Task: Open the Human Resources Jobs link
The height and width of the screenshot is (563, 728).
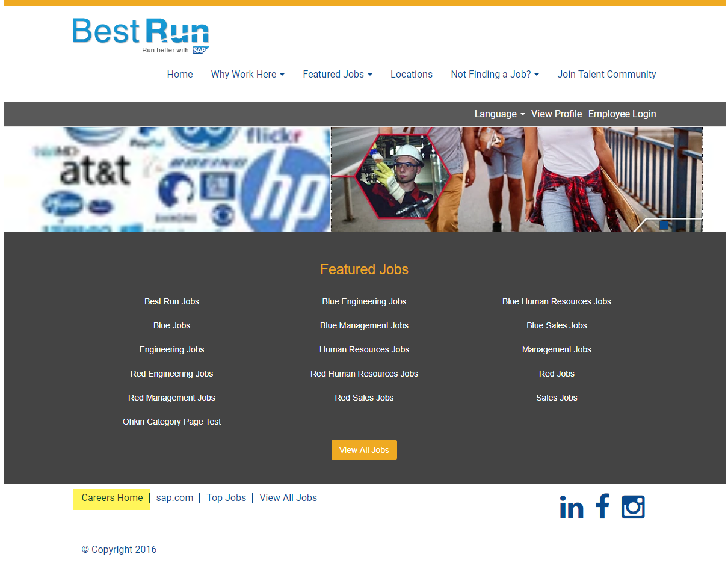Action: pos(364,349)
